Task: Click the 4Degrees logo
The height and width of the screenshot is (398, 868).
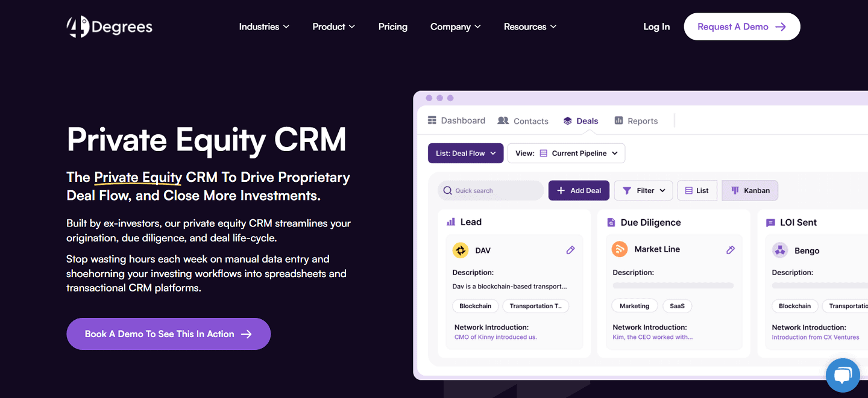Action: click(x=108, y=26)
